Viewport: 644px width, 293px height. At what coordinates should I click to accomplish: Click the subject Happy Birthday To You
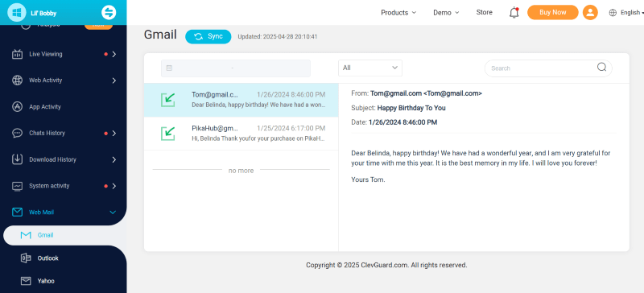coord(411,108)
